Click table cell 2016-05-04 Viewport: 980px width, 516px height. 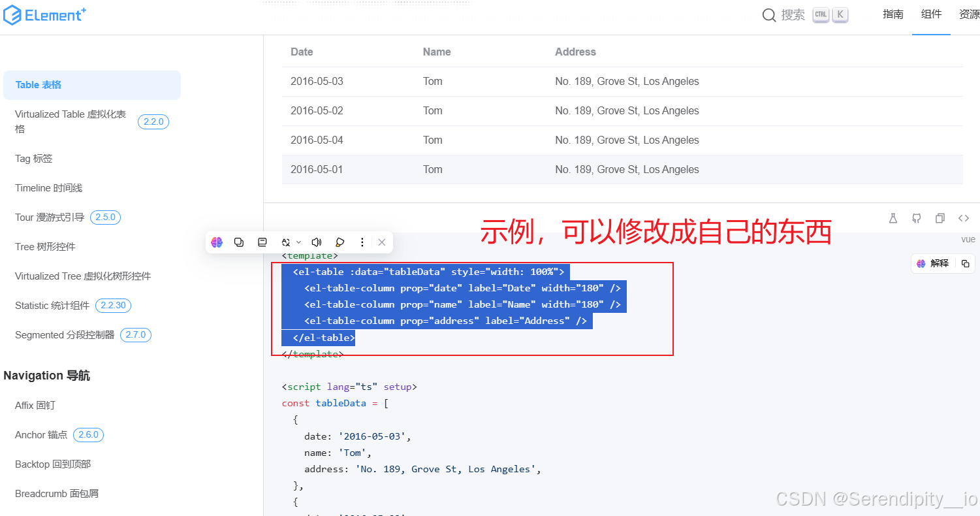[317, 140]
